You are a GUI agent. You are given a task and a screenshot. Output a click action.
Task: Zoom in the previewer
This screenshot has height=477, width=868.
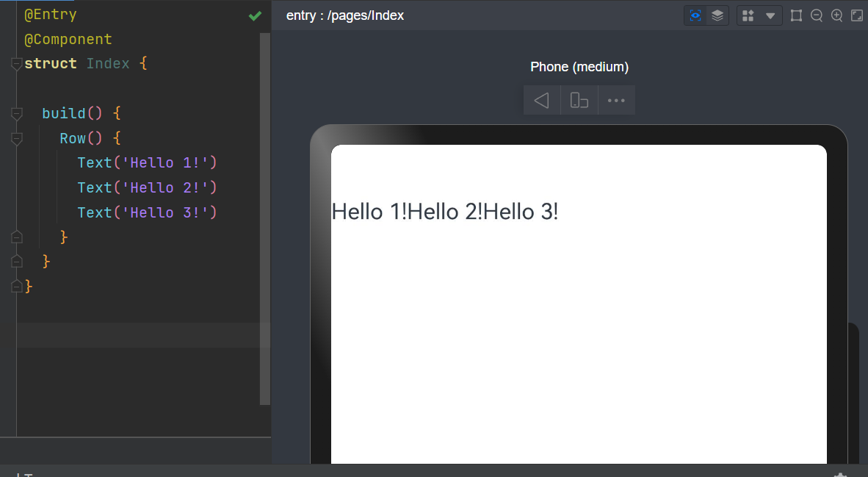pos(836,15)
